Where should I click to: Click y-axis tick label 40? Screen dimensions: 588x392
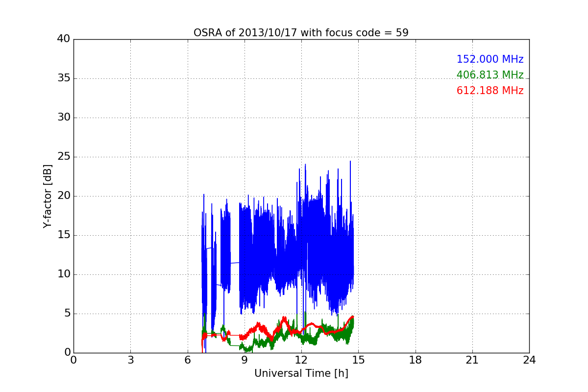pyautogui.click(x=63, y=39)
